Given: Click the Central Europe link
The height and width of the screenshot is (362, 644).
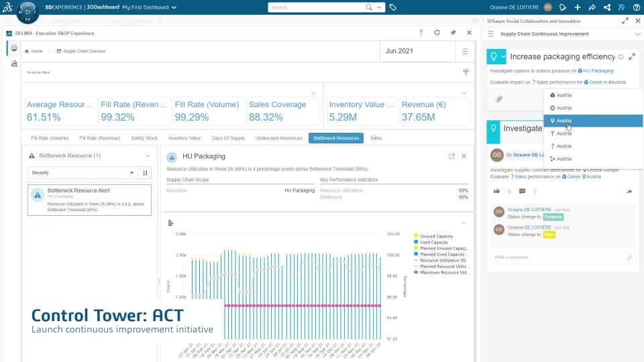Looking at the screenshot, I should [x=602, y=170].
